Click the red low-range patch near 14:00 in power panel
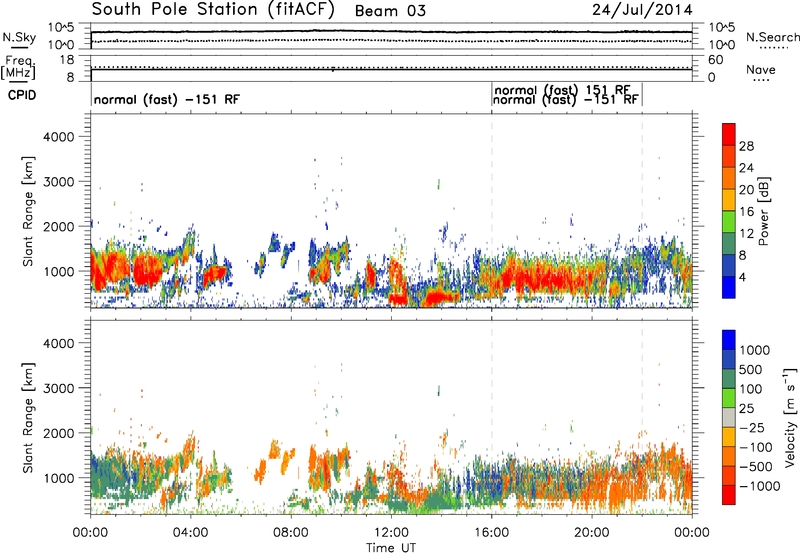 click(x=442, y=297)
